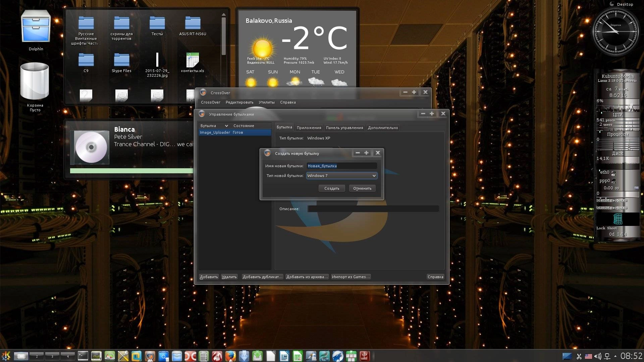Open the CrossOver icon in the taskbar
The image size is (644, 362).
pos(150,356)
